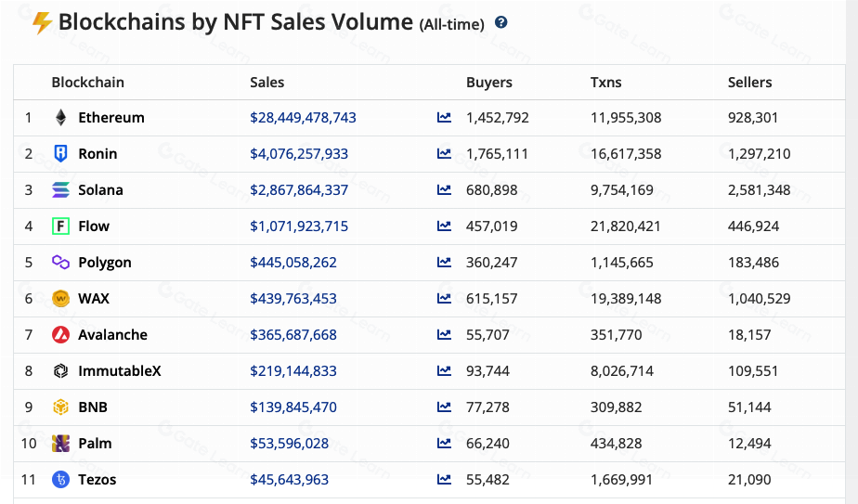Click Flow sales value $1,071,923,715
The width and height of the screenshot is (858, 504).
299,226
